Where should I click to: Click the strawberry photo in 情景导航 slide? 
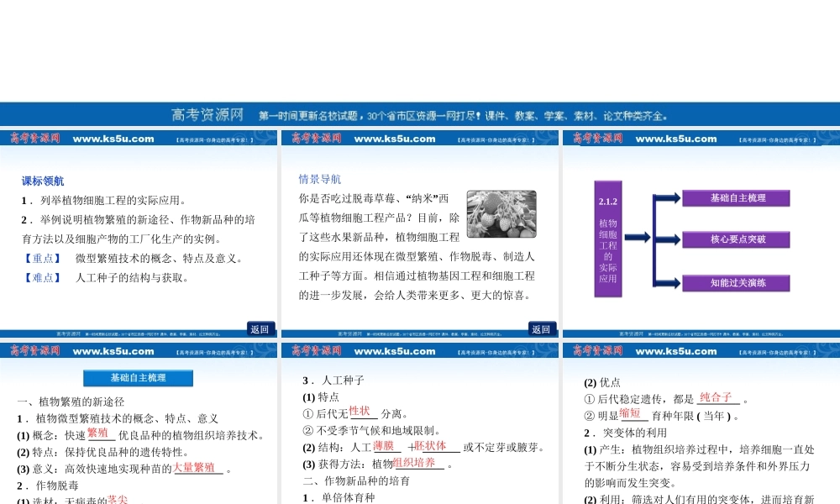[501, 213]
